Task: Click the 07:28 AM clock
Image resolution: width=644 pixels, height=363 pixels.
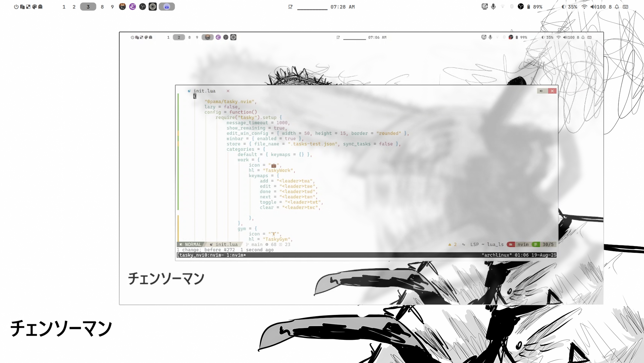Action: [342, 7]
